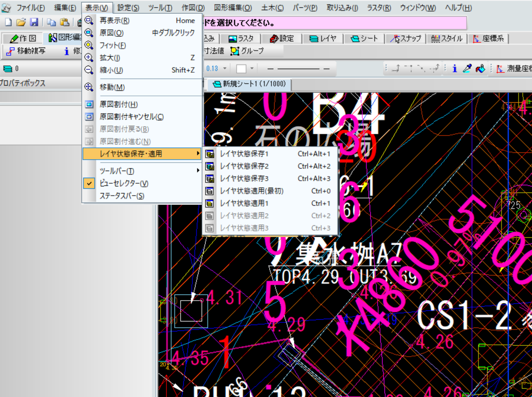
Task: Open the 作図(D) menu
Action: coord(193,8)
